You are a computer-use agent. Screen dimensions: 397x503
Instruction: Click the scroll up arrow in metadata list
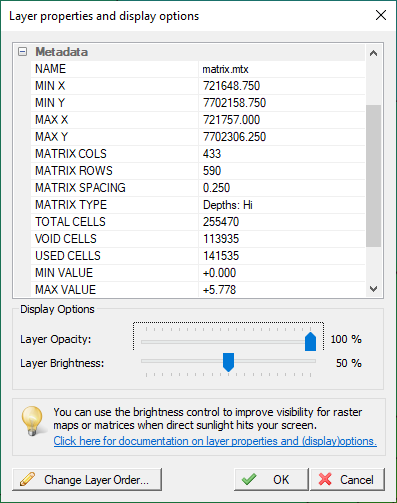373,53
